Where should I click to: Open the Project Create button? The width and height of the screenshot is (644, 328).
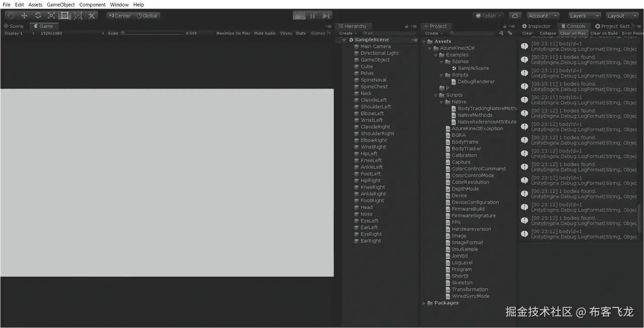click(x=433, y=33)
